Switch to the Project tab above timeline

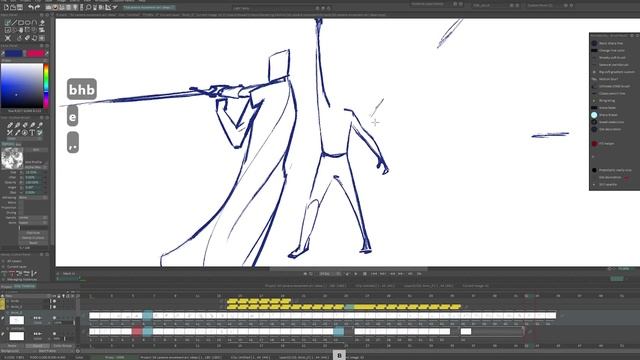6,286
